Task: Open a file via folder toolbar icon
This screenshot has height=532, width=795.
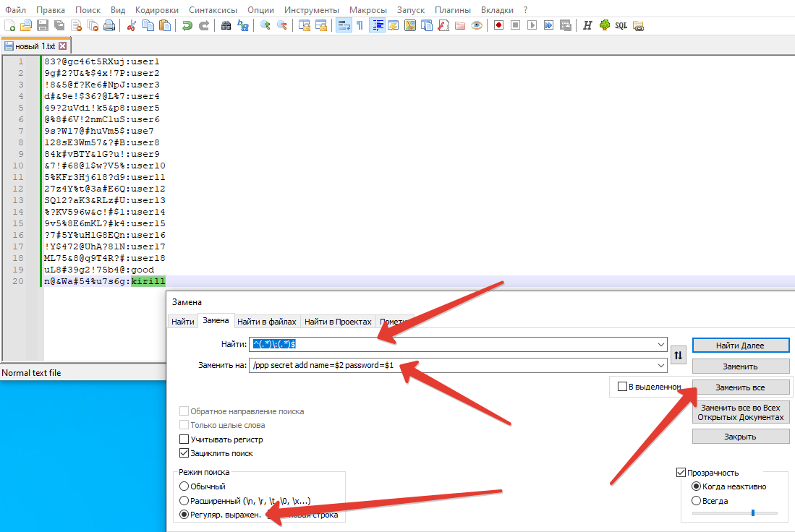Action: (26, 25)
